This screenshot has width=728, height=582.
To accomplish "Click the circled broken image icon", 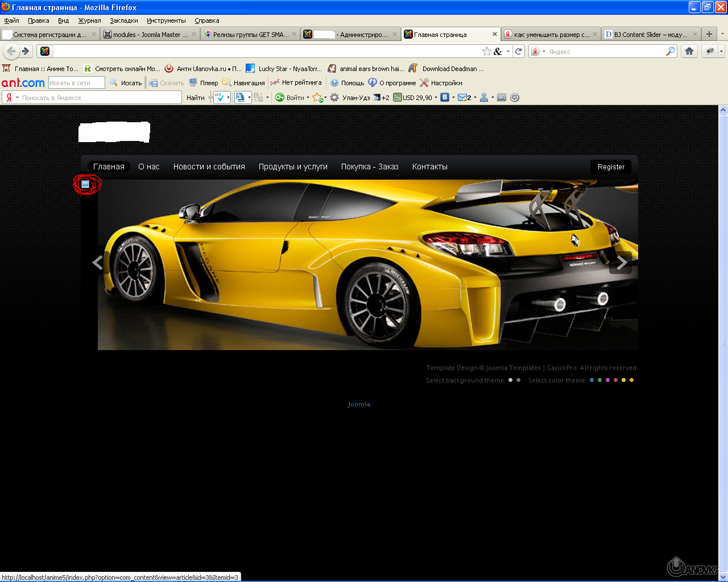I will tap(85, 184).
